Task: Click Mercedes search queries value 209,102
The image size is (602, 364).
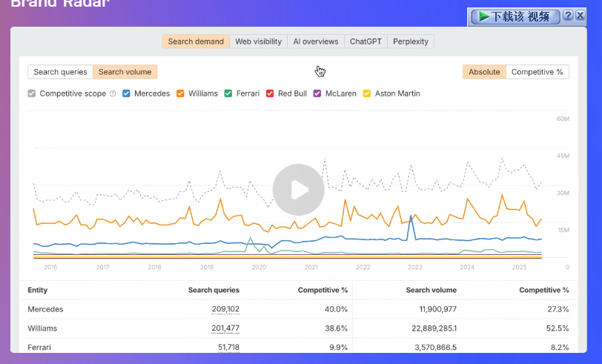Action: click(x=225, y=309)
